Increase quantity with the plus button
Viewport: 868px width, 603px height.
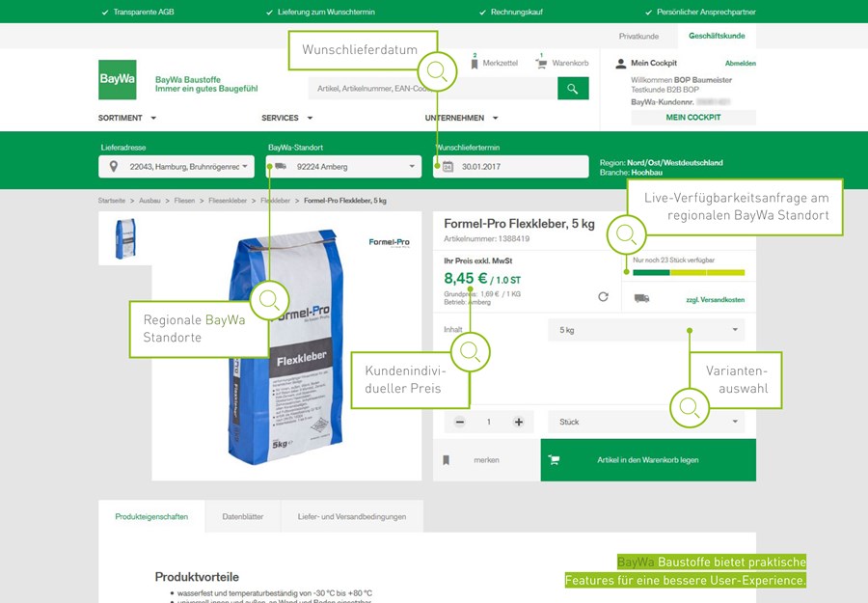point(519,422)
